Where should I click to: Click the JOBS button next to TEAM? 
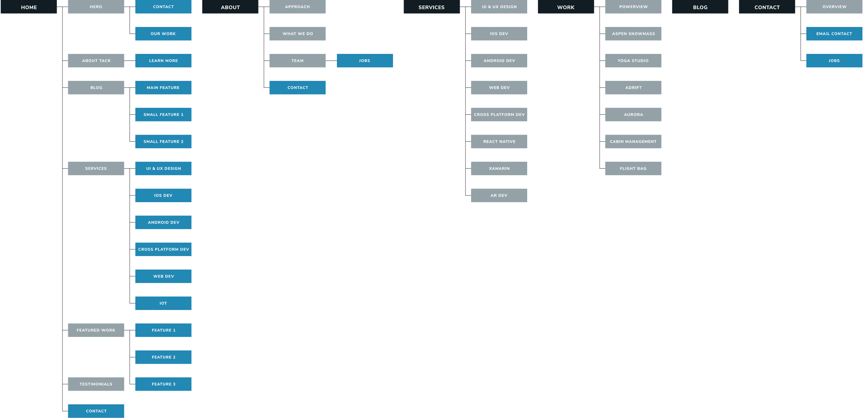pos(365,60)
